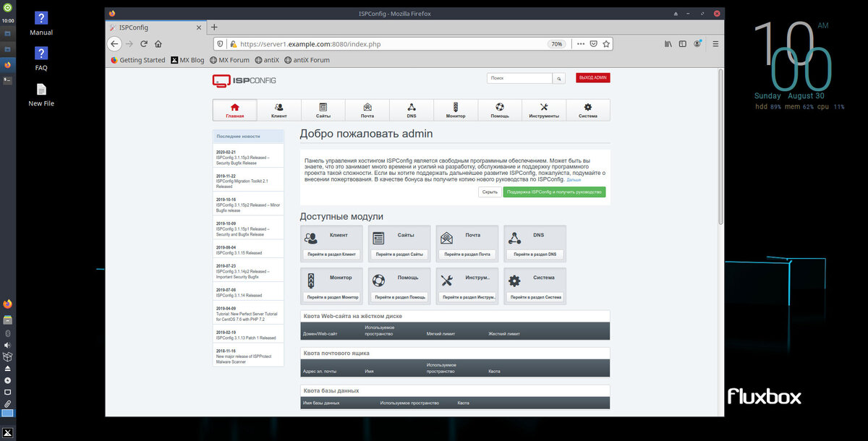Open Getting Started bookmark
This screenshot has height=441, width=868.
(x=137, y=60)
